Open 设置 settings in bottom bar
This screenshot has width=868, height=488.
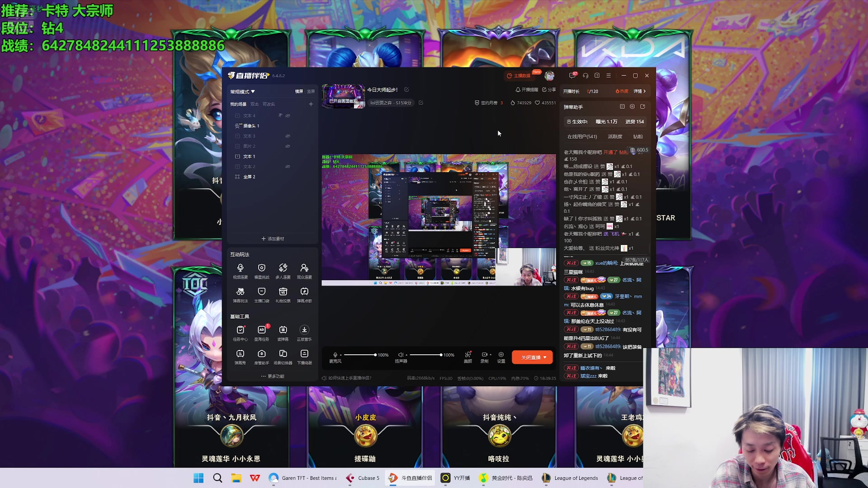coord(501,357)
